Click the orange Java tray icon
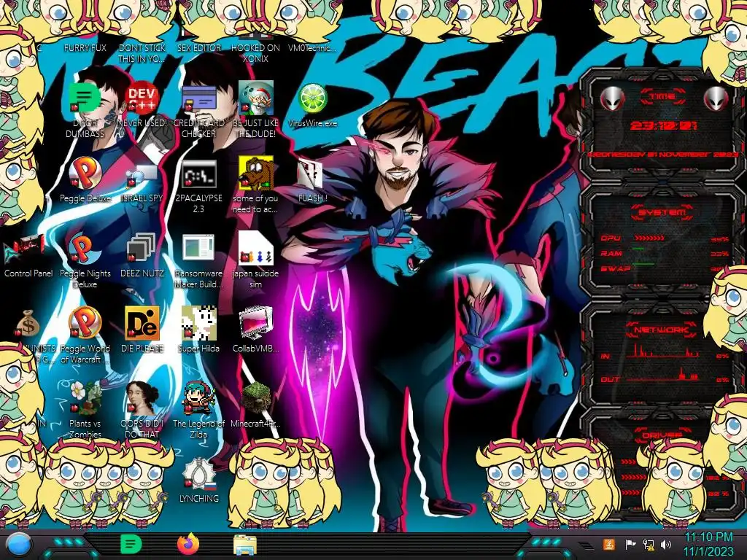This screenshot has width=747, height=560. [x=609, y=545]
